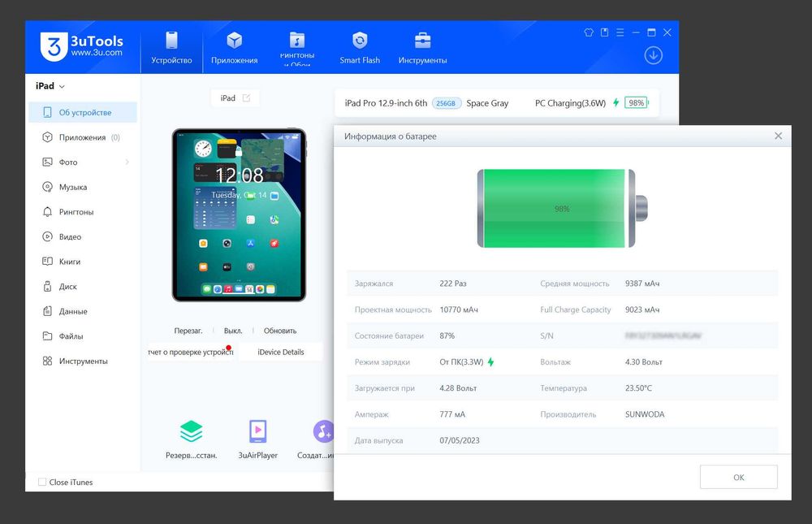Click the 23.50°C temperature value

pos(638,388)
